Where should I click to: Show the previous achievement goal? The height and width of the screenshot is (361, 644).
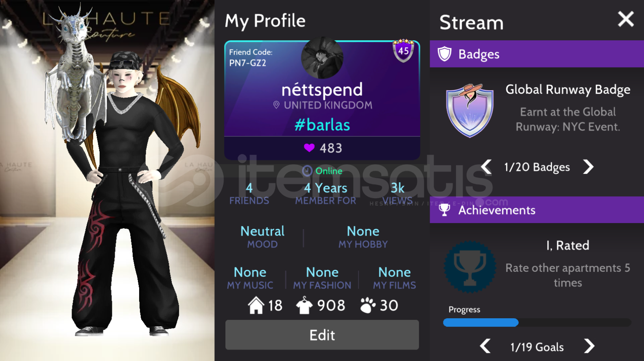[485, 346]
